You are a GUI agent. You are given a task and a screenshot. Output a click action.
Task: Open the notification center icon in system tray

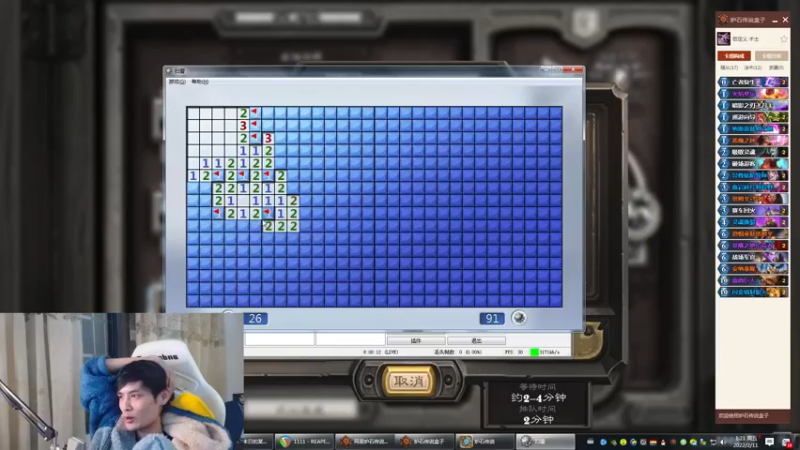coord(769,441)
